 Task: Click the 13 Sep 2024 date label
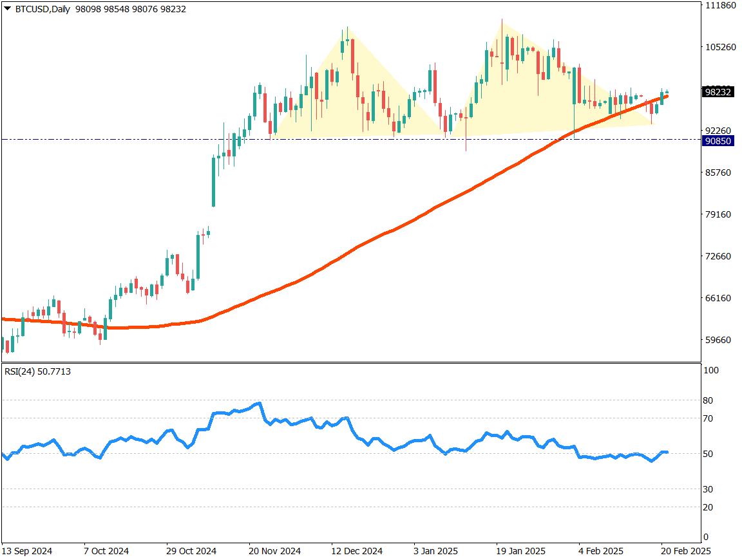27,552
